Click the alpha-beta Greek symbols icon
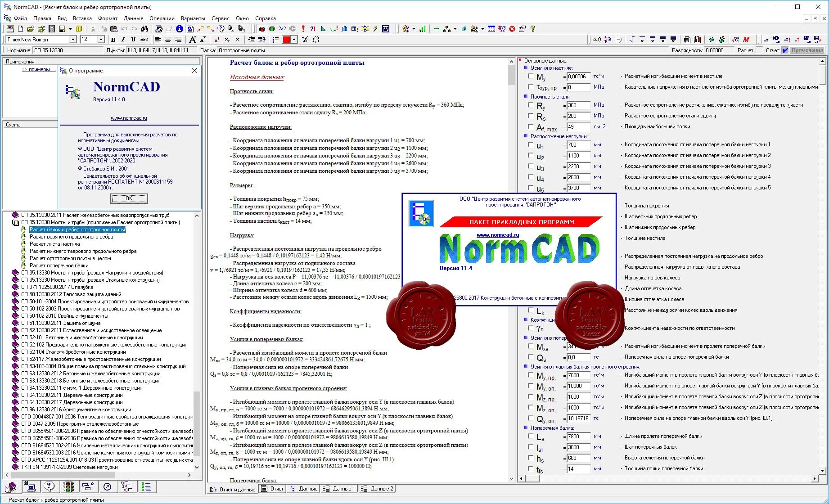The width and height of the screenshot is (829, 504). pyautogui.click(x=597, y=40)
